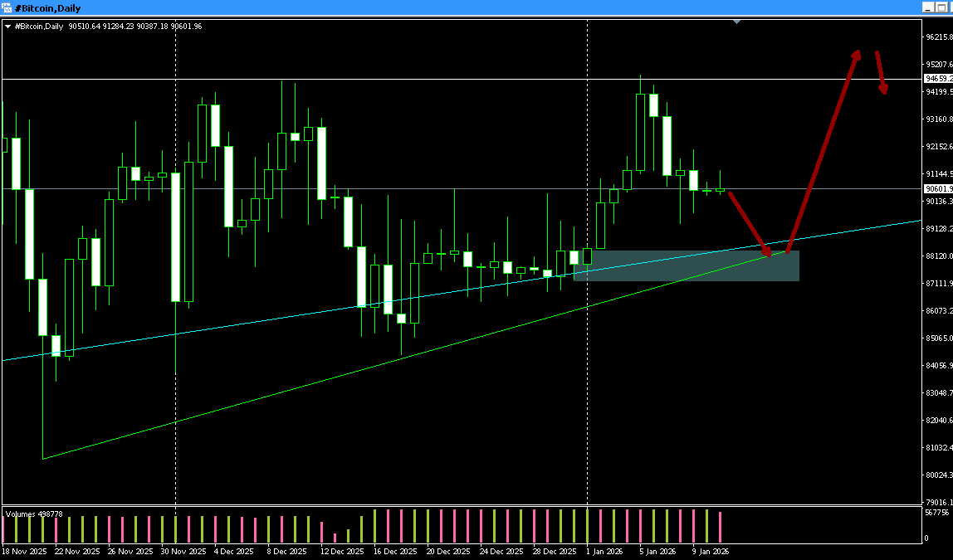
Task: Click the #Bitcoin,Daily title bar text
Action: point(46,8)
